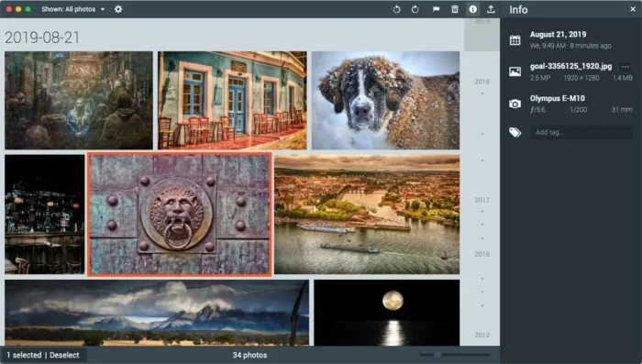
Task: Rotate photo counter-clockwise using toolbar icon
Action: coord(396,9)
